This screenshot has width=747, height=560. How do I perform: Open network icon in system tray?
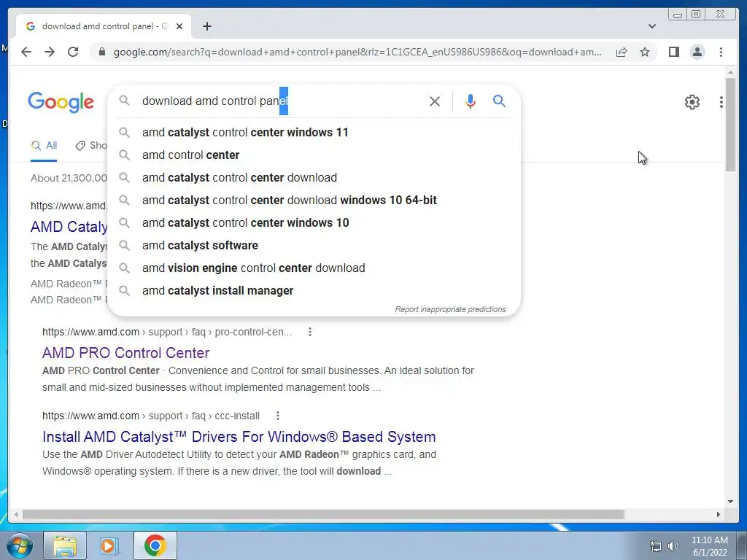tap(656, 546)
